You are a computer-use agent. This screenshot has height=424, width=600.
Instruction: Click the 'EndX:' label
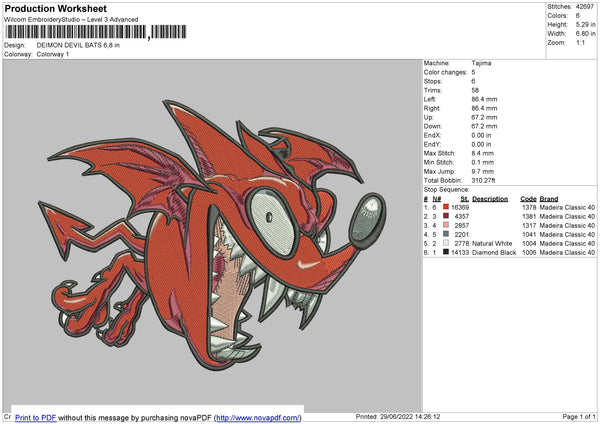pos(432,135)
